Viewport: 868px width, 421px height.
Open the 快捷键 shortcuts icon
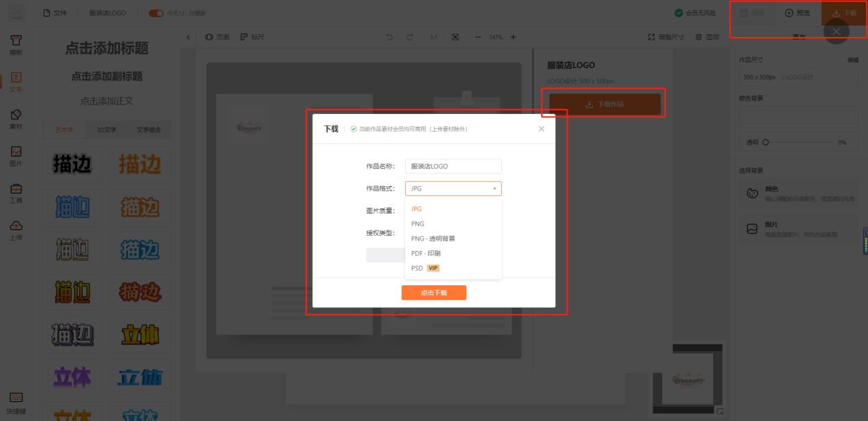tap(16, 402)
